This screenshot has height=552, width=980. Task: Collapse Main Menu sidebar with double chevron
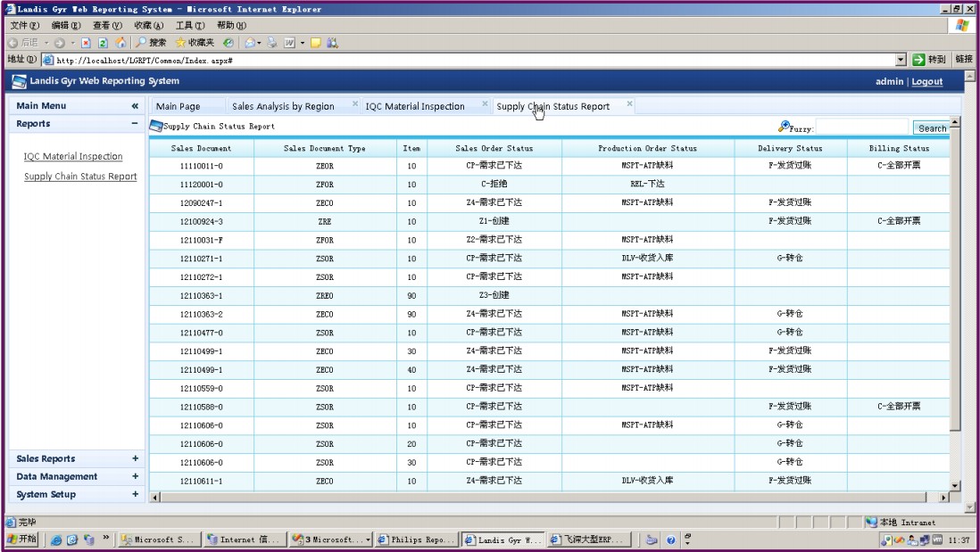point(135,106)
